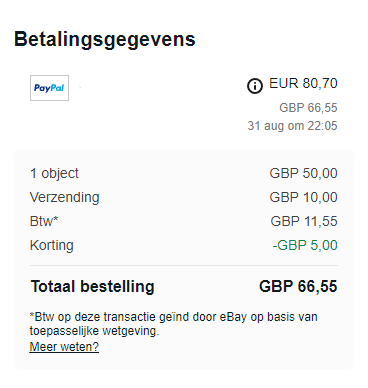Click the toepasselijke wetgeving footnote line
The height and width of the screenshot is (388, 368).
pyautogui.click(x=94, y=331)
